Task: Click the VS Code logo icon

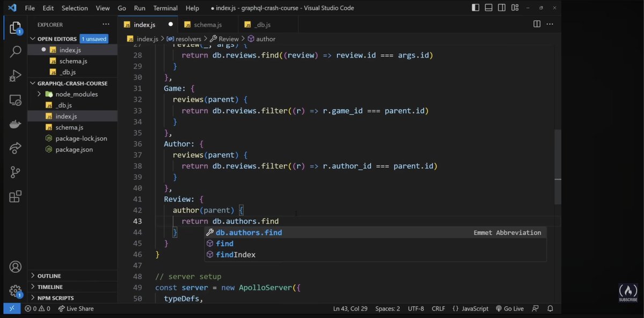Action: point(12,8)
